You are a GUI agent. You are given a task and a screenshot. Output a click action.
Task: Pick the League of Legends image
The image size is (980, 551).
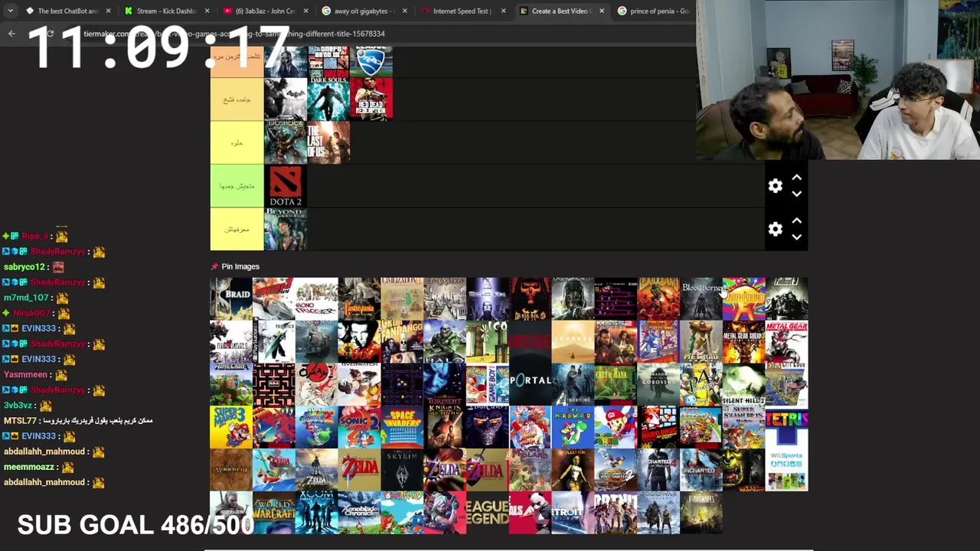(488, 513)
